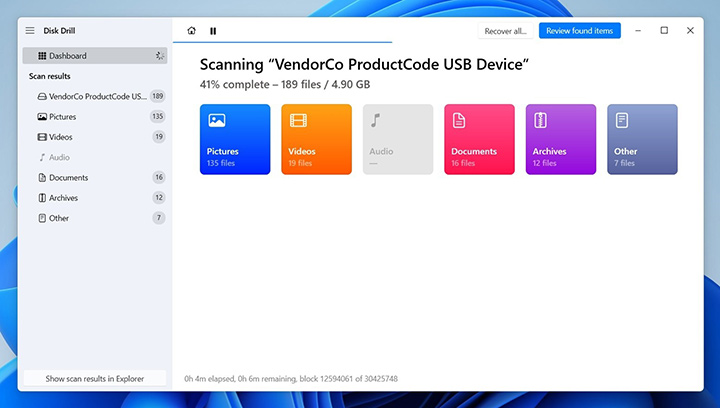Screen dimensions: 720x408
Task: Click the Scan results heading
Action: (x=50, y=76)
